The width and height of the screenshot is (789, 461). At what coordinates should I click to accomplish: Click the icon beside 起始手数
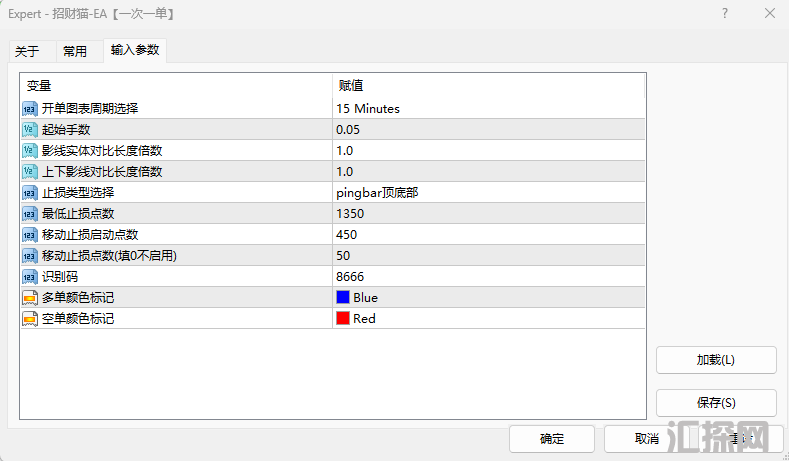[x=30, y=129]
